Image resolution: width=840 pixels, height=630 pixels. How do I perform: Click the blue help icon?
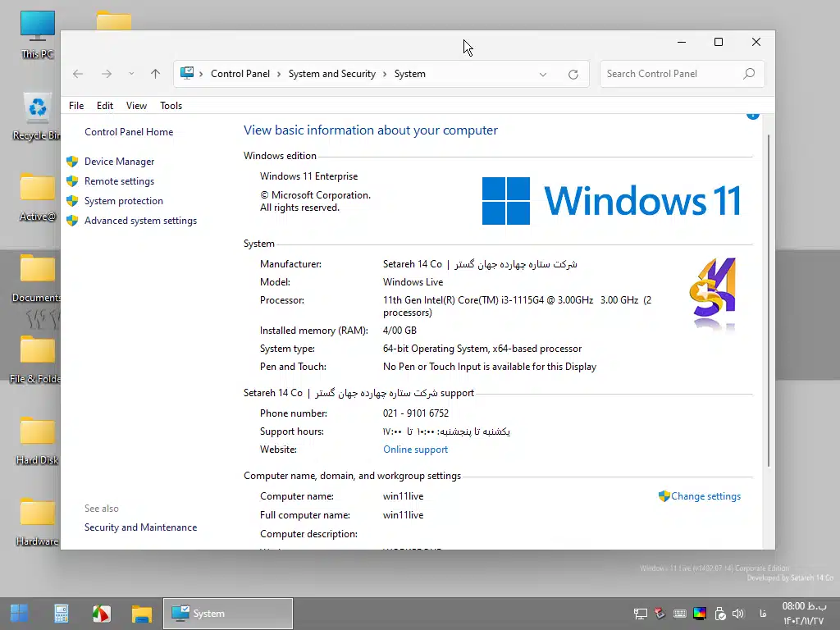tap(752, 116)
